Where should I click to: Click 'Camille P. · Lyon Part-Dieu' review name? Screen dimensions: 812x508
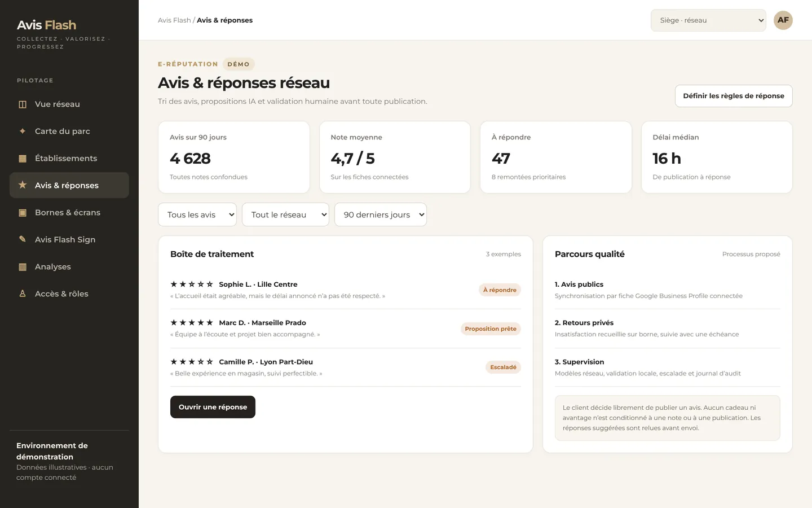click(x=266, y=362)
